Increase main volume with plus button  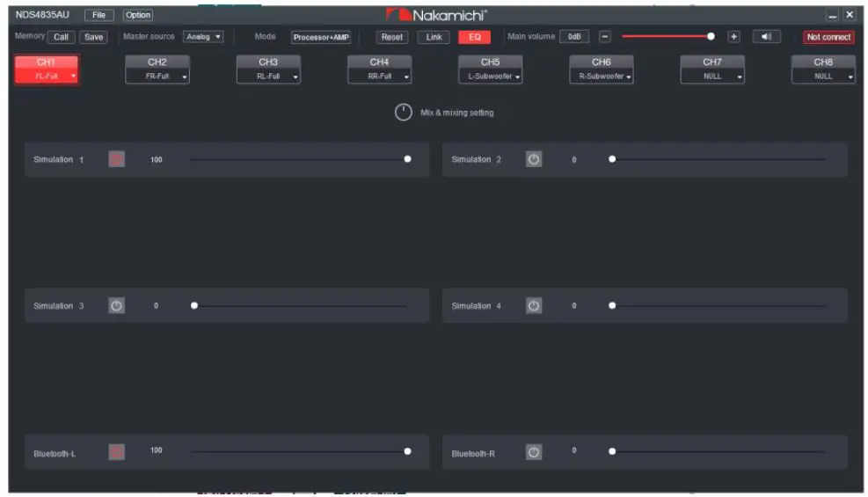734,37
